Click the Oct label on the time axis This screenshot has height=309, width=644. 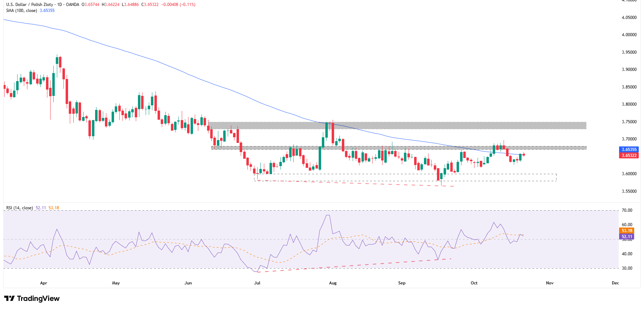[x=474, y=283]
